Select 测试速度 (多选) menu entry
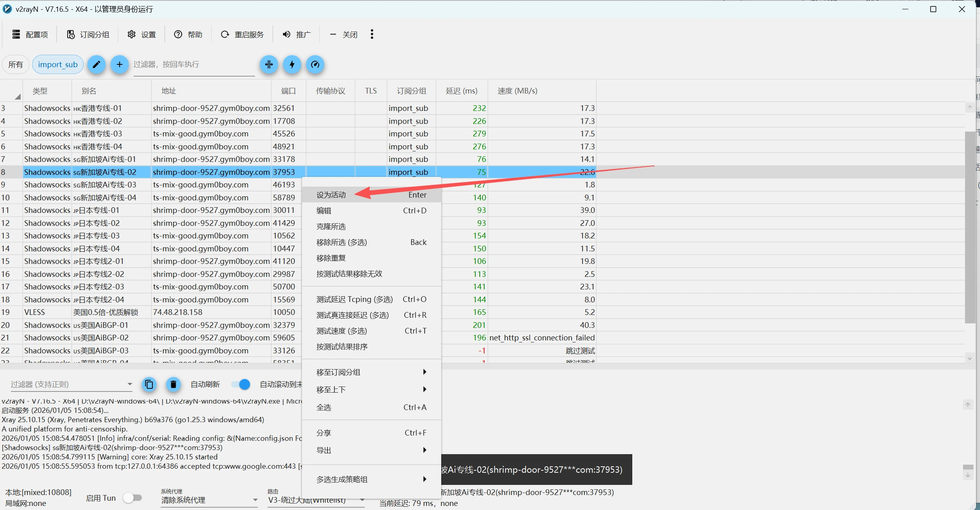Image resolution: width=980 pixels, height=510 pixels. [x=342, y=331]
